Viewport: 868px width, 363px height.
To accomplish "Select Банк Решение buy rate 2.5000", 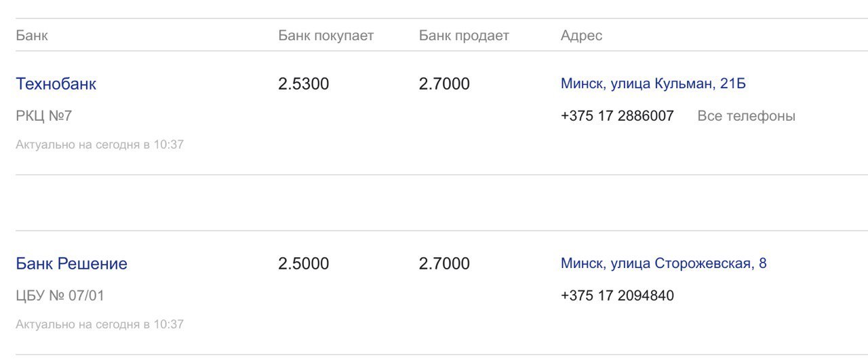I will 303,263.
